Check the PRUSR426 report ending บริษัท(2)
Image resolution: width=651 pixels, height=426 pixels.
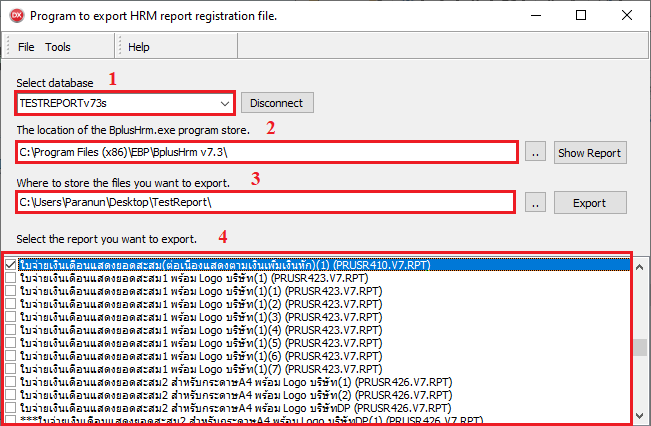11,395
